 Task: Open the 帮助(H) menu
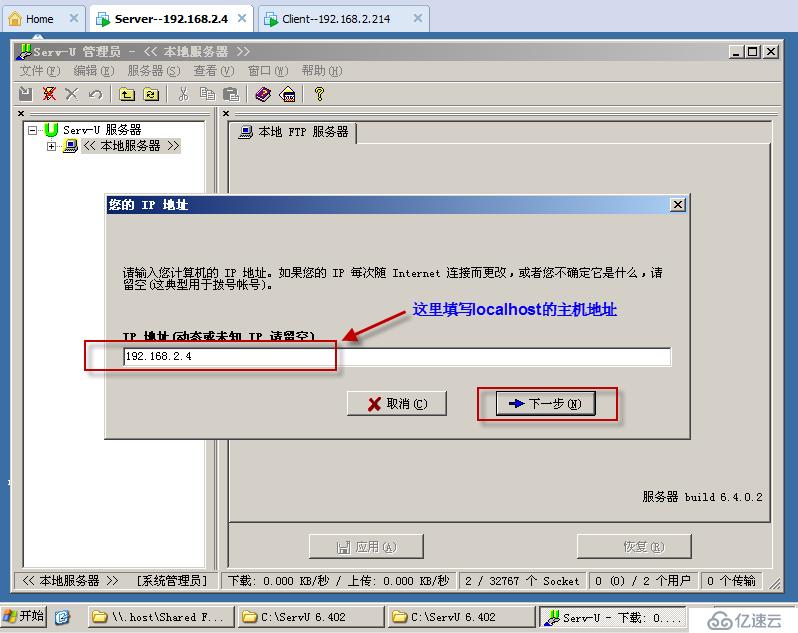pyautogui.click(x=322, y=71)
